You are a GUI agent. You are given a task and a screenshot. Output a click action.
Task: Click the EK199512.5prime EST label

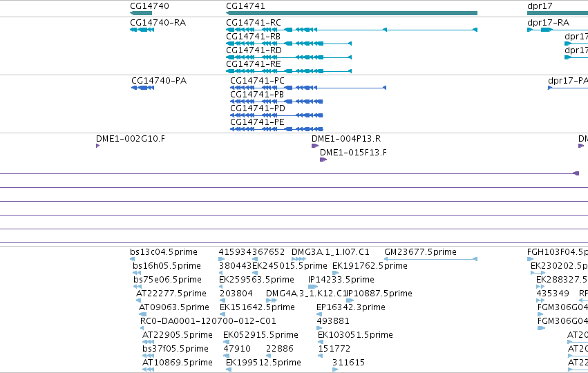tap(263, 363)
